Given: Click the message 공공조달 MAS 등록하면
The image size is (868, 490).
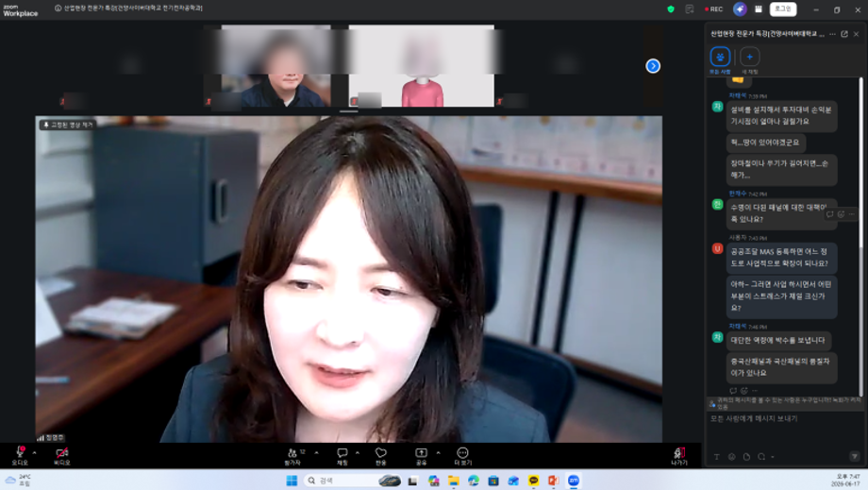Looking at the screenshot, I should [x=781, y=258].
